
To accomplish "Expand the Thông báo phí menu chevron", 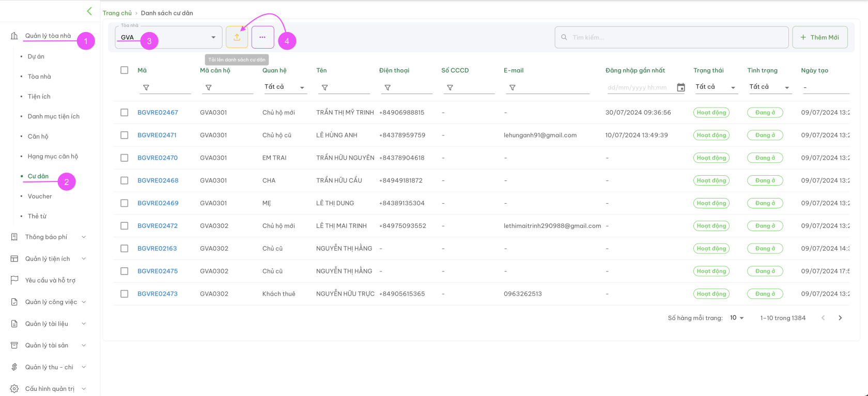I will (84, 237).
